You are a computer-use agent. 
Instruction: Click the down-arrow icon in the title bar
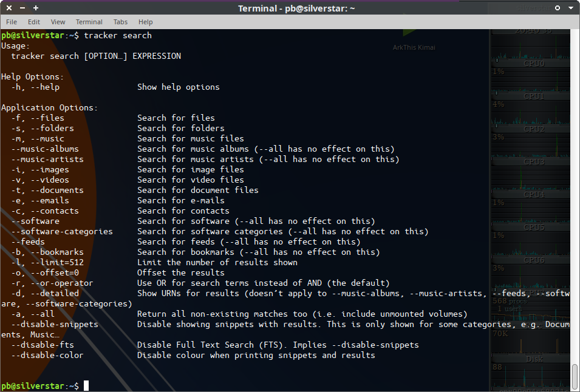point(570,8)
